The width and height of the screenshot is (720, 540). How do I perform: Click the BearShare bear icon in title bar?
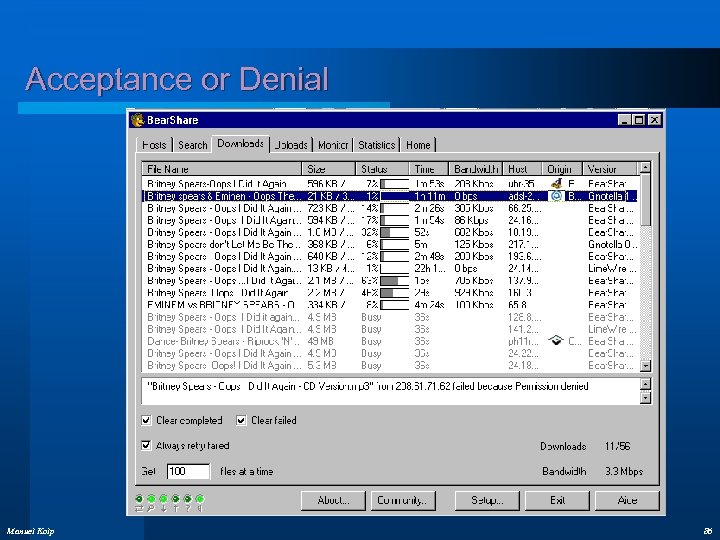138,120
